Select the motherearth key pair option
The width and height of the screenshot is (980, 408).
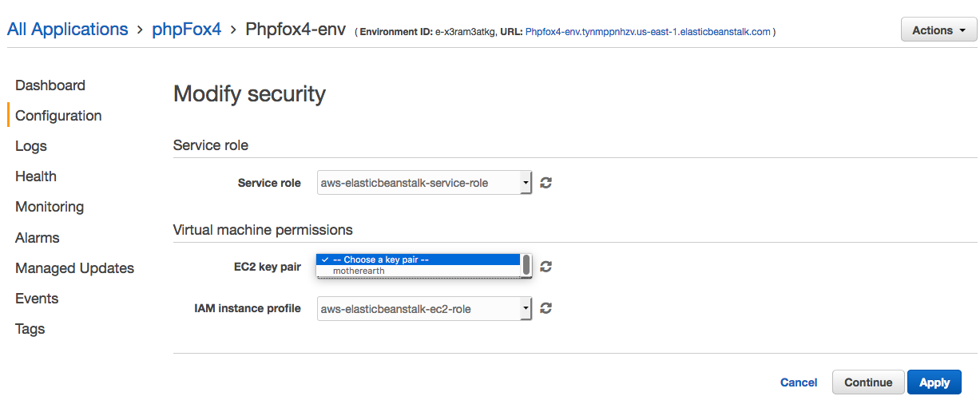359,271
